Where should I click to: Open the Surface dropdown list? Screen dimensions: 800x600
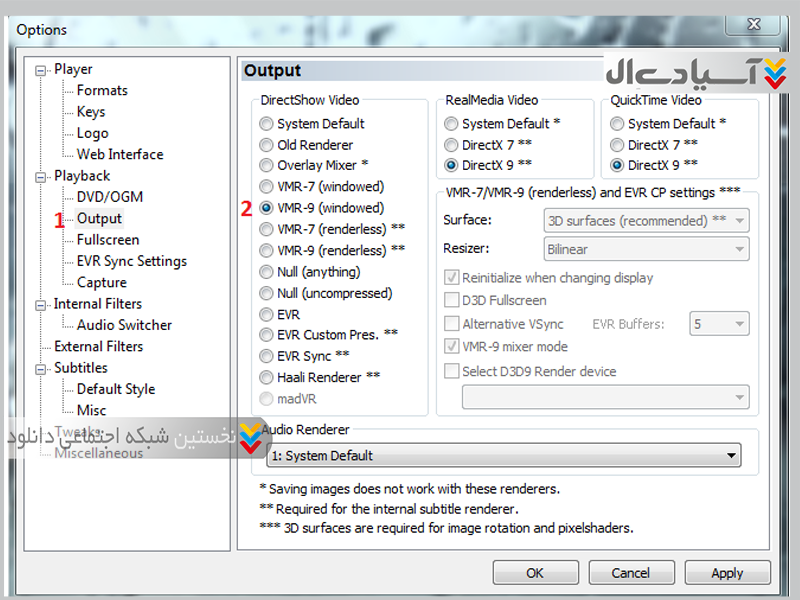646,220
